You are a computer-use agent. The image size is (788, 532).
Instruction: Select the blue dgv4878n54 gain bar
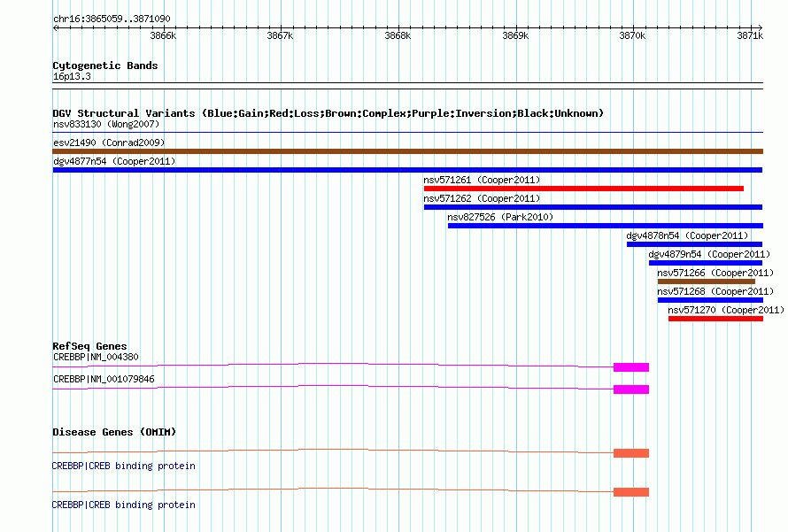click(x=694, y=244)
